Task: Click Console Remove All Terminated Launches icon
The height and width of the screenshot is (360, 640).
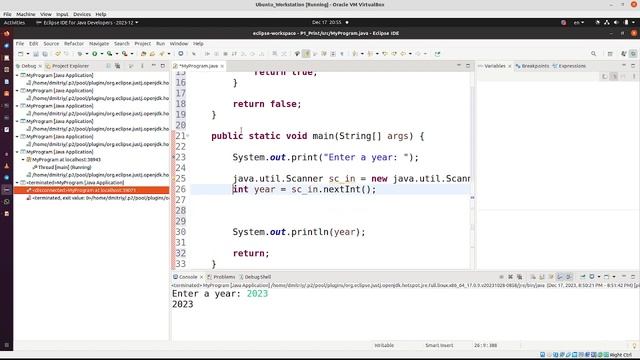Action: tap(519, 277)
